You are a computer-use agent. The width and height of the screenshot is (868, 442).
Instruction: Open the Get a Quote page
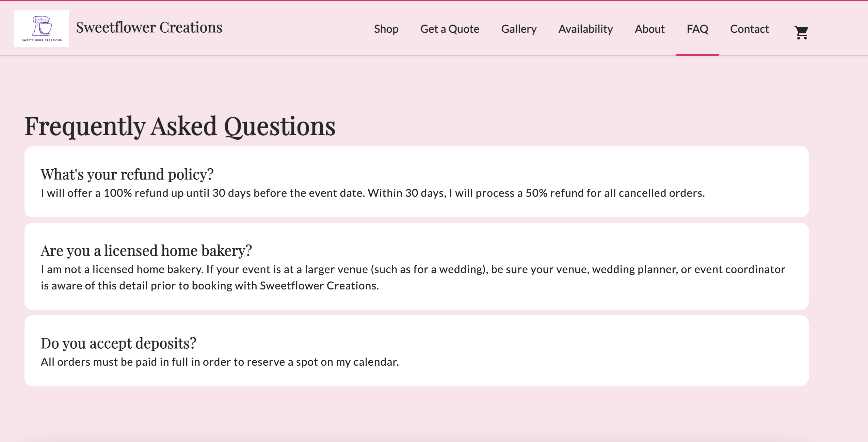pyautogui.click(x=450, y=29)
